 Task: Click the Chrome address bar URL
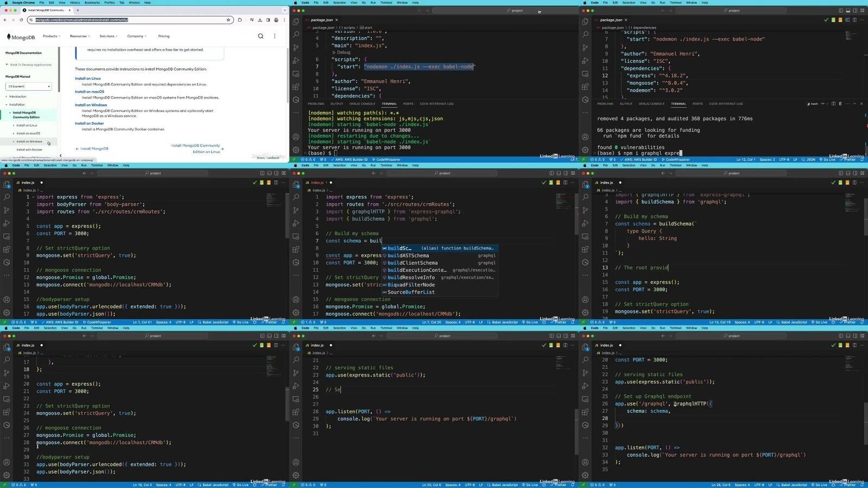pos(81,20)
